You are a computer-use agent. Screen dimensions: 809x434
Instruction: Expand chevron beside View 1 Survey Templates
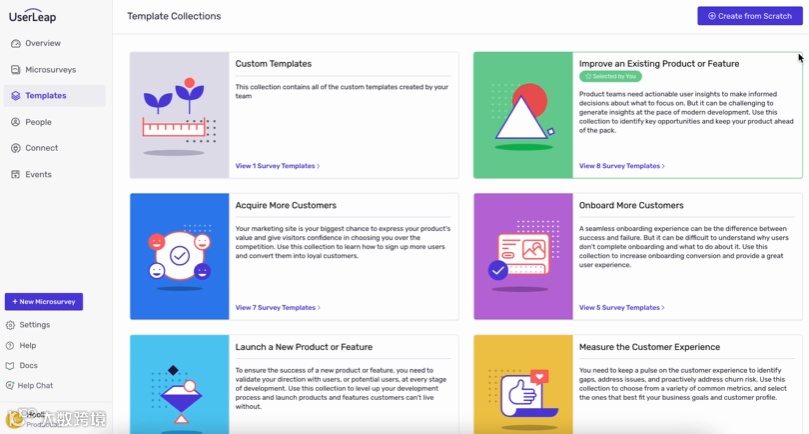318,166
